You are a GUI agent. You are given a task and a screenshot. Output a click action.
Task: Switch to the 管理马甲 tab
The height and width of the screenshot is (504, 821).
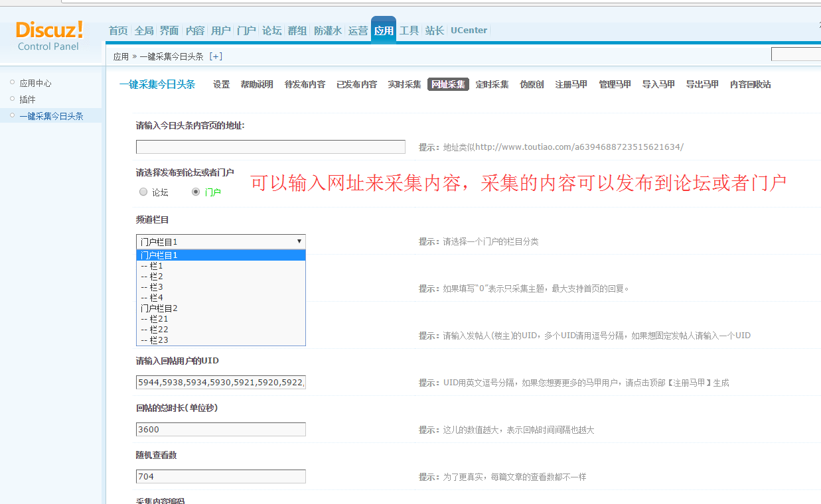pyautogui.click(x=615, y=84)
